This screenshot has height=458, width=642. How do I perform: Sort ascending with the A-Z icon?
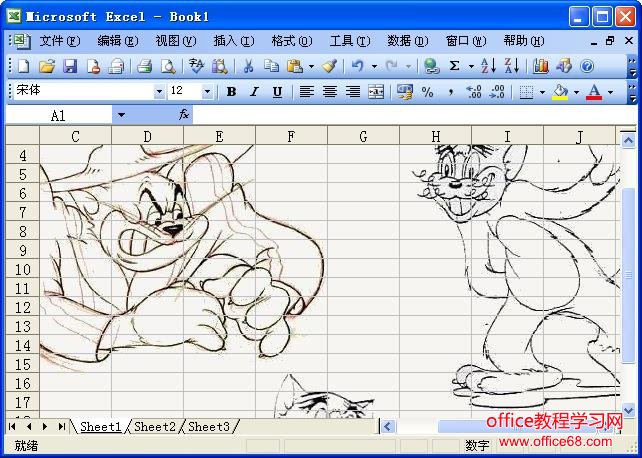coord(488,66)
